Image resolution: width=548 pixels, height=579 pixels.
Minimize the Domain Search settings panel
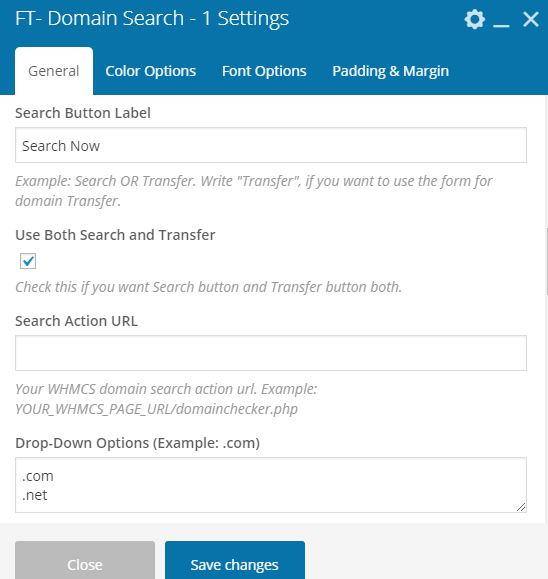501,19
